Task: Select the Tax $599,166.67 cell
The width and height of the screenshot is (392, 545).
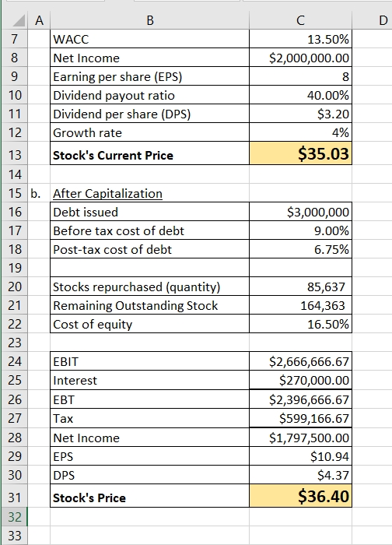Action: (300, 418)
